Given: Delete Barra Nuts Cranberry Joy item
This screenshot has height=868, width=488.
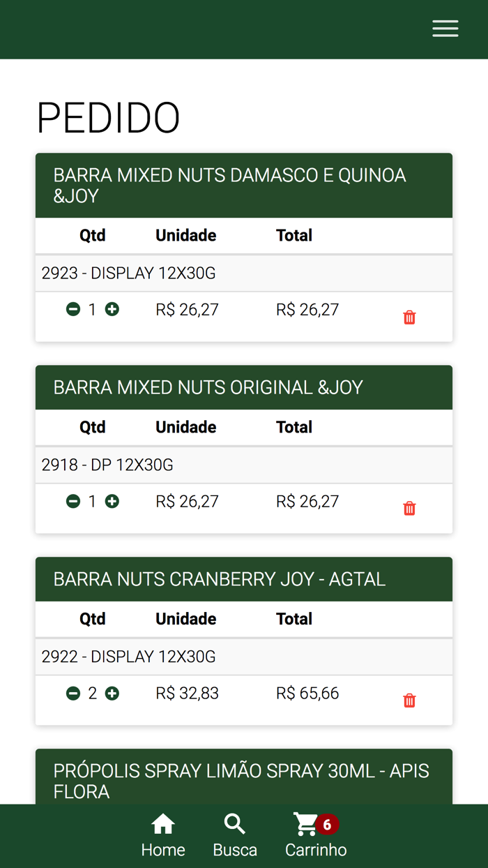Looking at the screenshot, I should [409, 701].
